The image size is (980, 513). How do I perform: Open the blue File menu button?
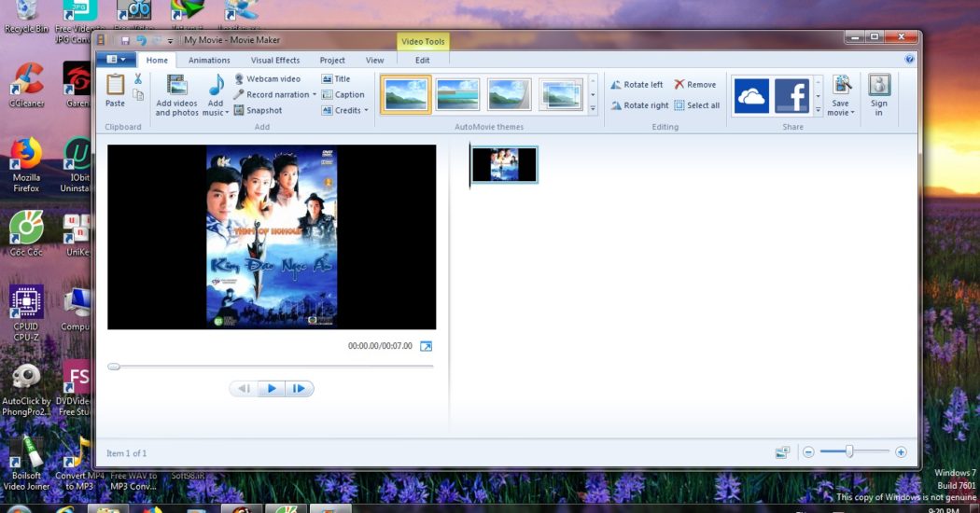(x=116, y=60)
